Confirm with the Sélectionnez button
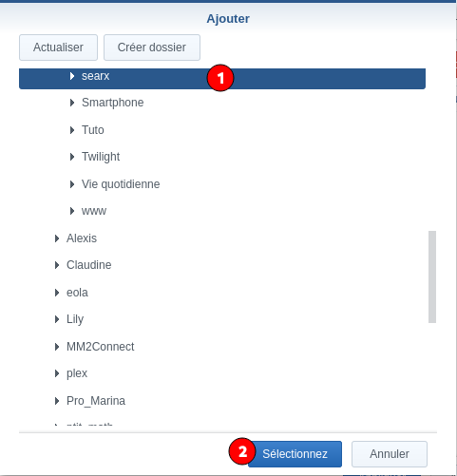 click(295, 454)
